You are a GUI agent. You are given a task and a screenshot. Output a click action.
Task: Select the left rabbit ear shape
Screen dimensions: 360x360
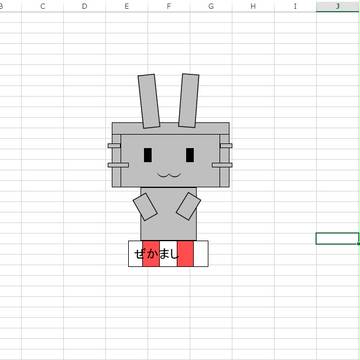(149, 101)
